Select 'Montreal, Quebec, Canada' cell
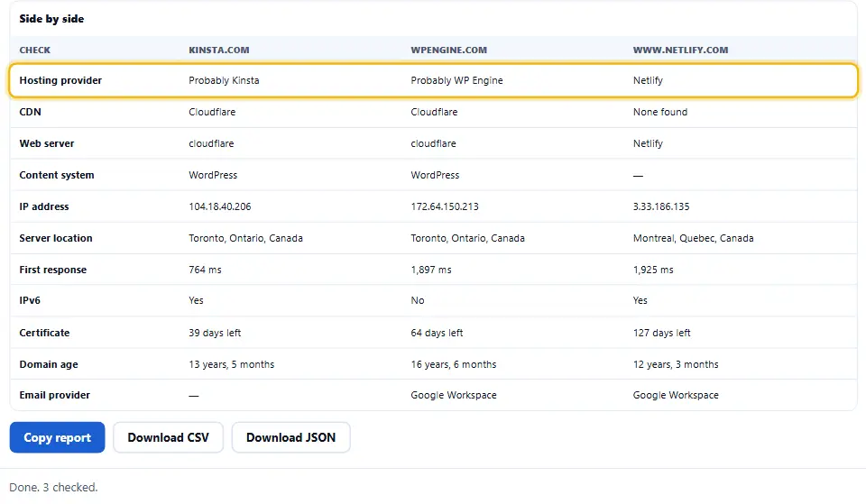866x504 pixels. click(x=693, y=238)
